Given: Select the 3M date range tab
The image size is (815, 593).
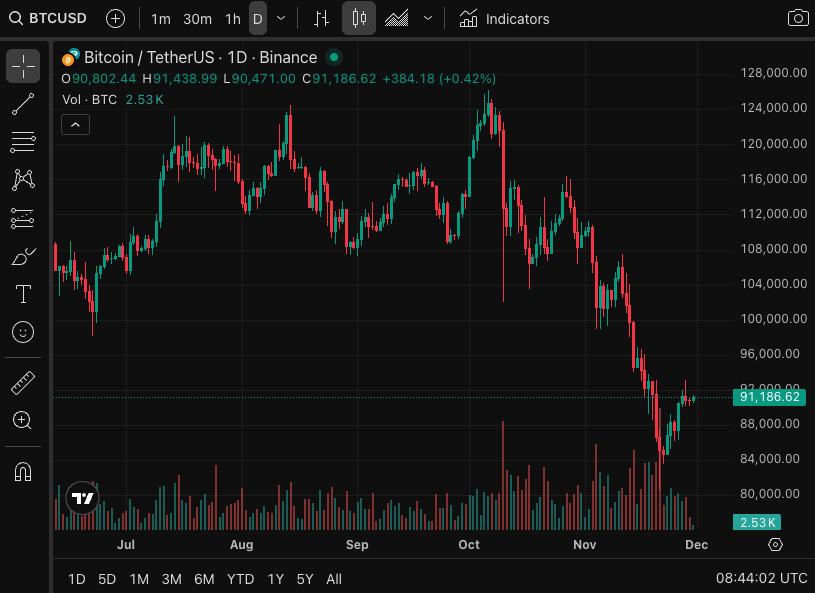Looking at the screenshot, I should [171, 579].
